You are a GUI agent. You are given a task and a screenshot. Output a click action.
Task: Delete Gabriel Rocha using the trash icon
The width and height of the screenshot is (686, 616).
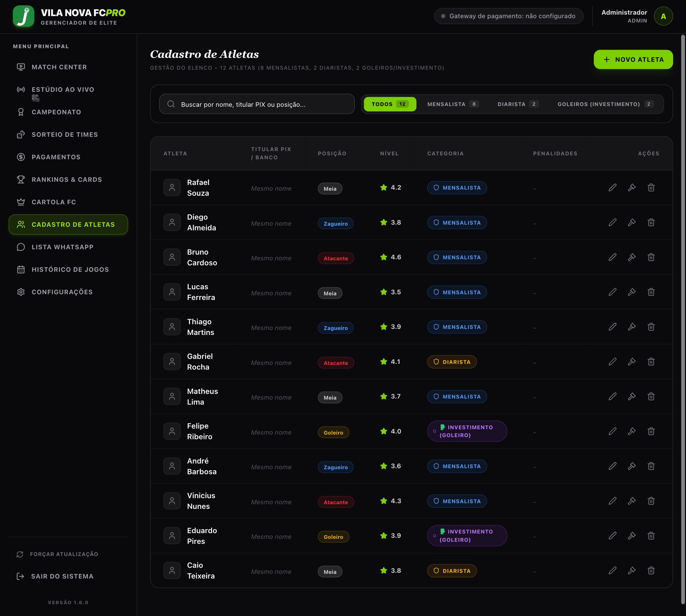pyautogui.click(x=651, y=362)
